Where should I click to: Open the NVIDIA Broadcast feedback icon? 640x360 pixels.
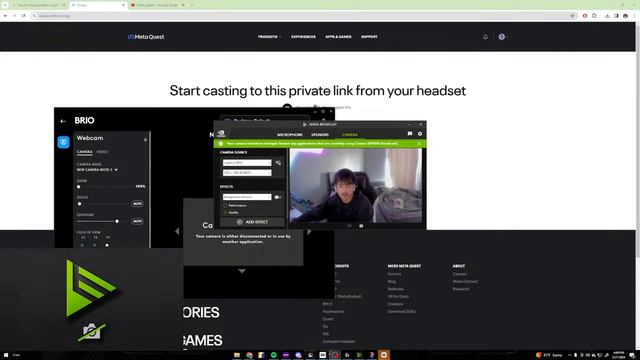(410, 134)
